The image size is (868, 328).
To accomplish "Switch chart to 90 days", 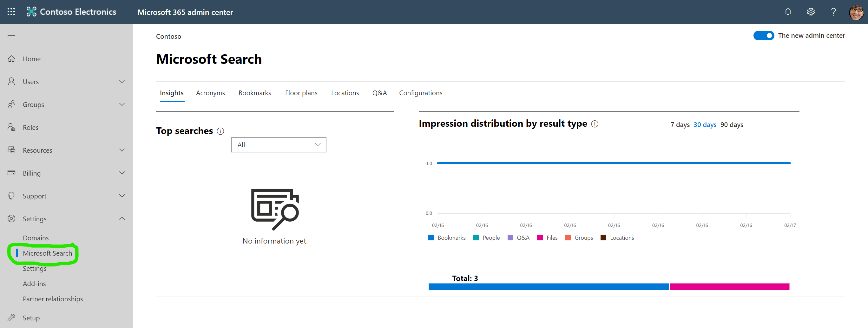I will click(x=732, y=125).
